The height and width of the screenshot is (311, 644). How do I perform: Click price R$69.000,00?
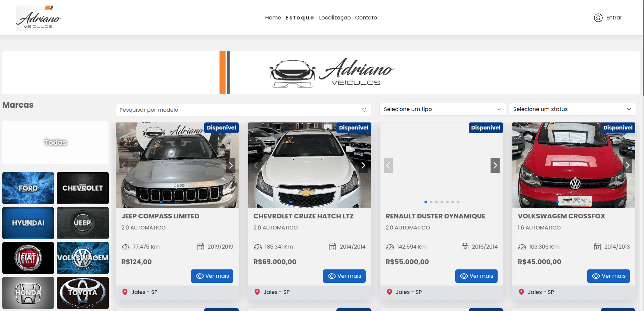coord(275,262)
